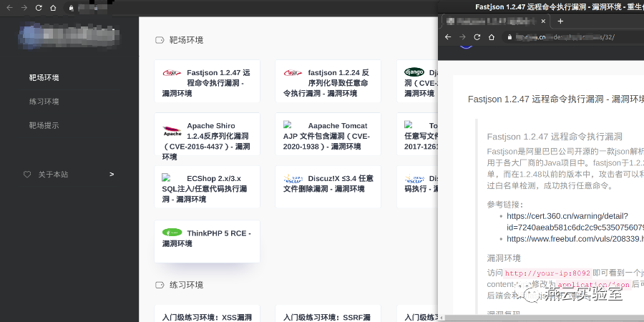Click the Discuz logo on 任意文件删除 card
The image size is (644, 322).
(293, 179)
